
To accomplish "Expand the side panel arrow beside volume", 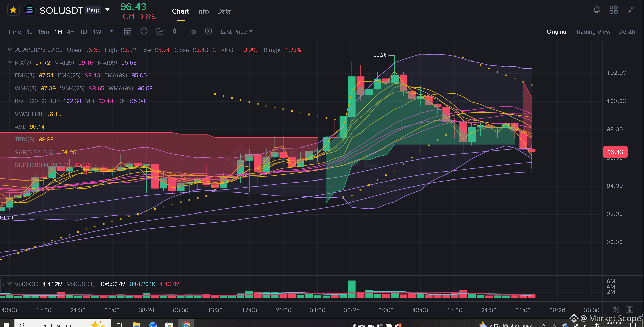I will click(3, 285).
